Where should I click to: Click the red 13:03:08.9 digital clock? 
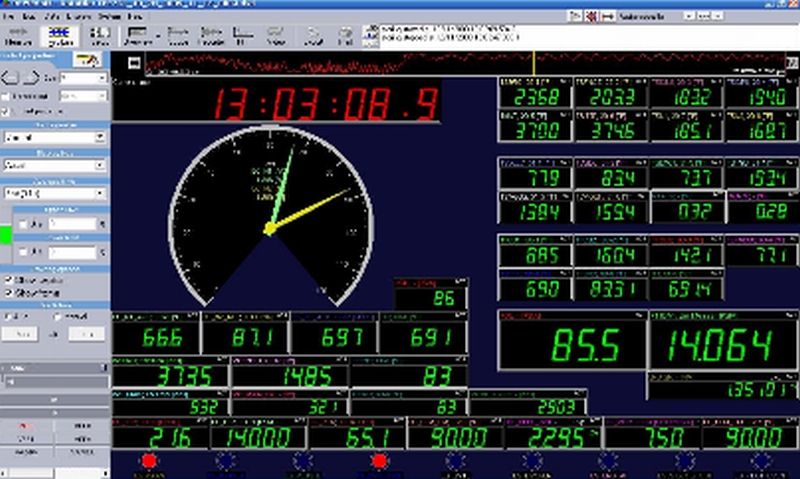tap(276, 102)
